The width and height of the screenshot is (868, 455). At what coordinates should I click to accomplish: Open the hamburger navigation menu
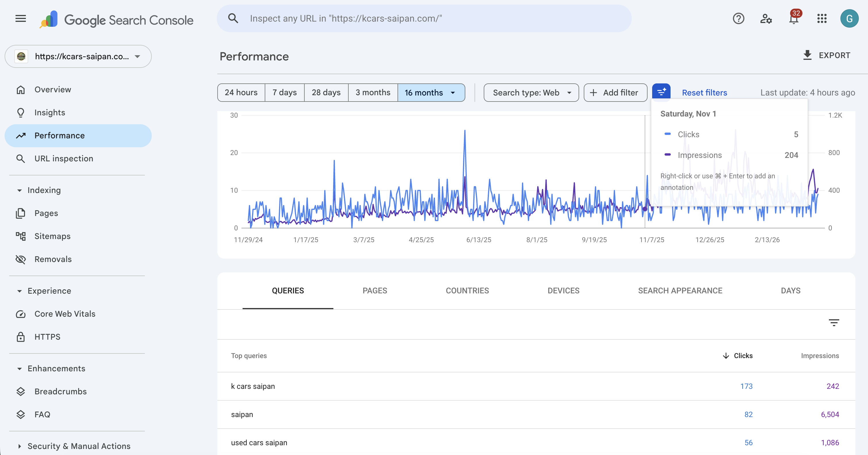pos(20,18)
